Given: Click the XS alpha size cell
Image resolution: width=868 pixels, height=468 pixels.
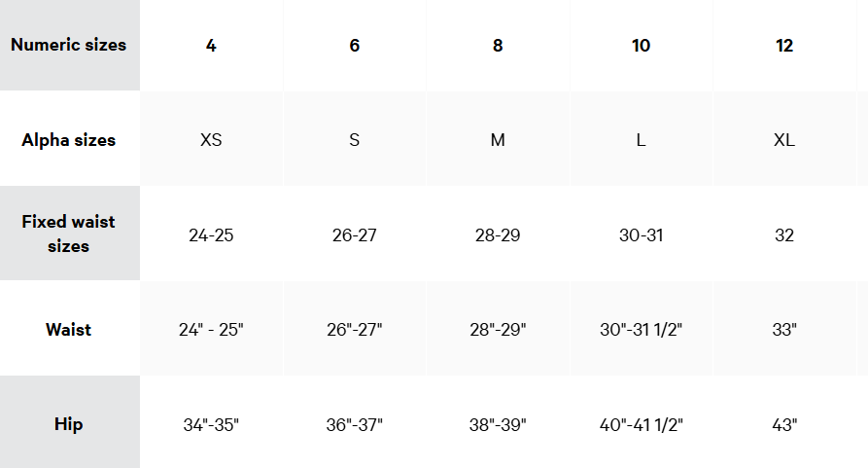Looking at the screenshot, I should 211,139.
